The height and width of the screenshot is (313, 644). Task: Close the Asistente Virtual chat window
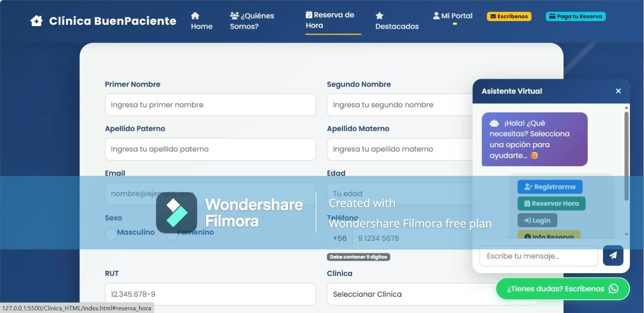[x=618, y=91]
